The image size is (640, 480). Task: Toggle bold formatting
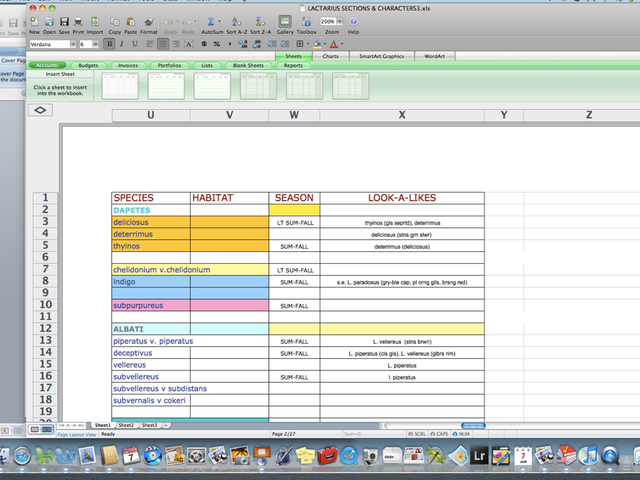[109, 44]
